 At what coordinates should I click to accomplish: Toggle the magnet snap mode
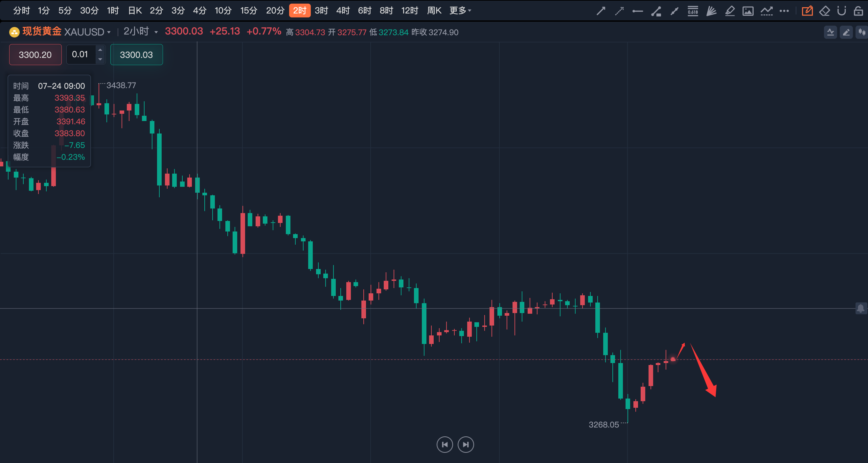pyautogui.click(x=841, y=11)
